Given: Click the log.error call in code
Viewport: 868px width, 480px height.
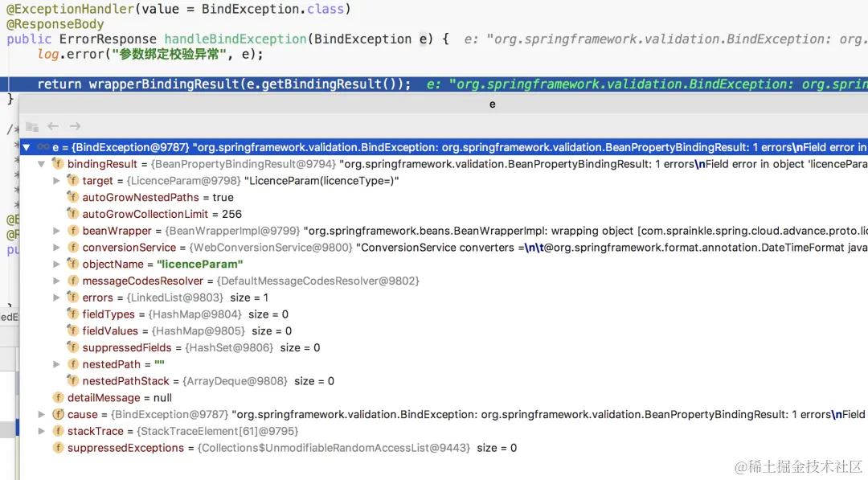Looking at the screenshot, I should [x=150, y=54].
